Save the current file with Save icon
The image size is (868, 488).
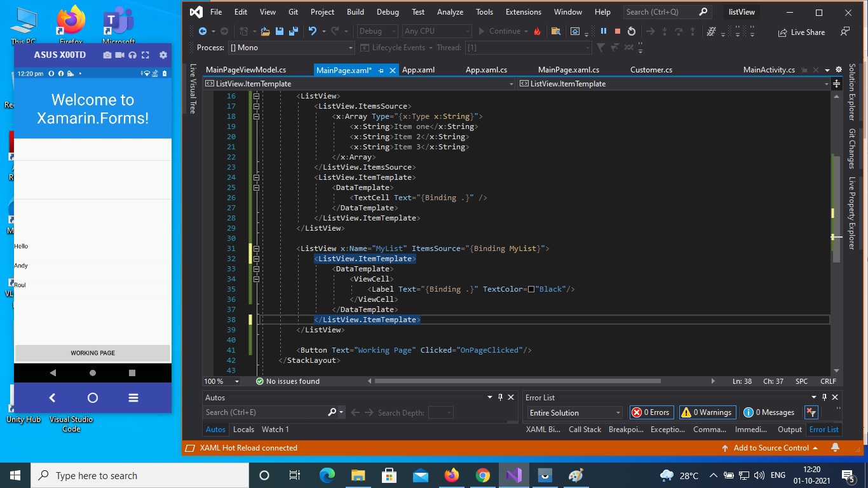click(280, 31)
